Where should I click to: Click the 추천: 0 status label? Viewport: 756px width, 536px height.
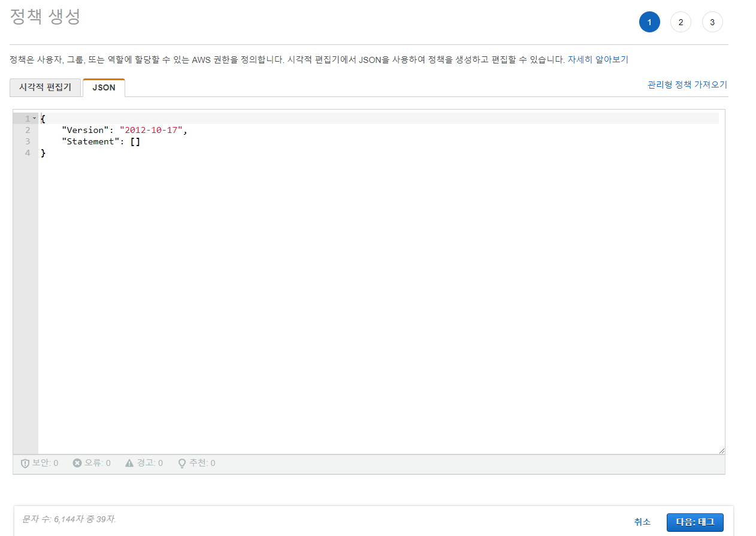202,463
